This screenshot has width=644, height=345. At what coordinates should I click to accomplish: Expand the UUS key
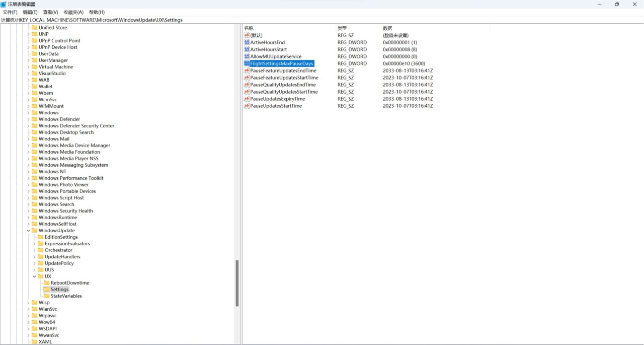(x=34, y=270)
